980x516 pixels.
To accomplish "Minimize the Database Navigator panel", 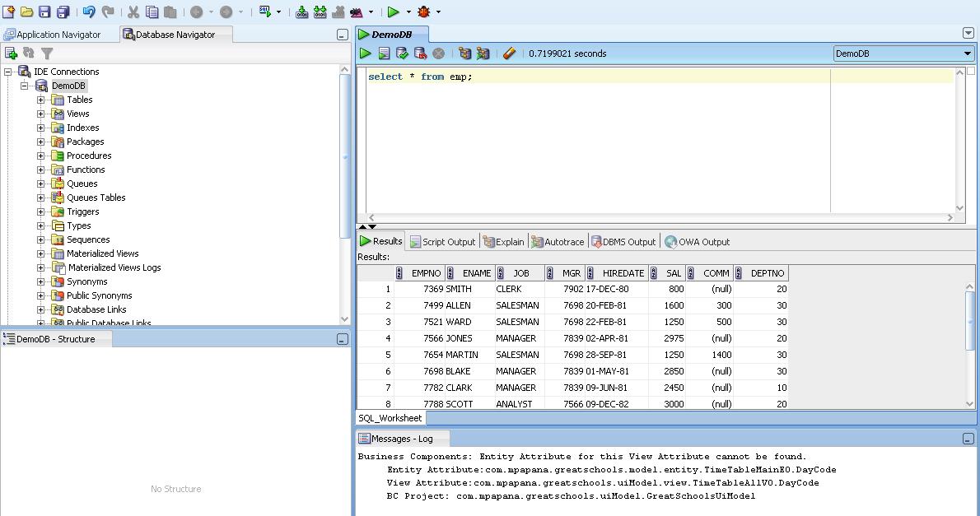I will [342, 35].
